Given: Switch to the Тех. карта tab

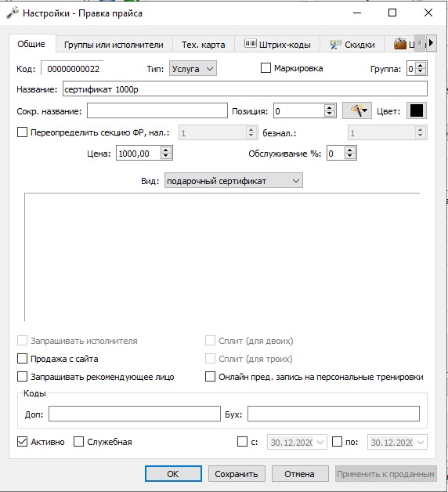Looking at the screenshot, I should pos(204,45).
